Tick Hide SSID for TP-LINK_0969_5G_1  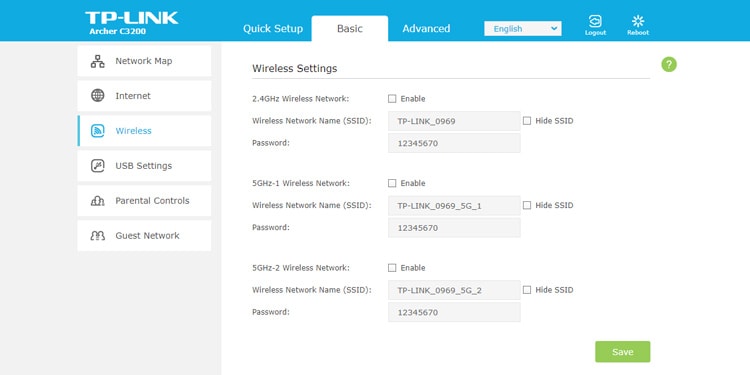point(527,205)
